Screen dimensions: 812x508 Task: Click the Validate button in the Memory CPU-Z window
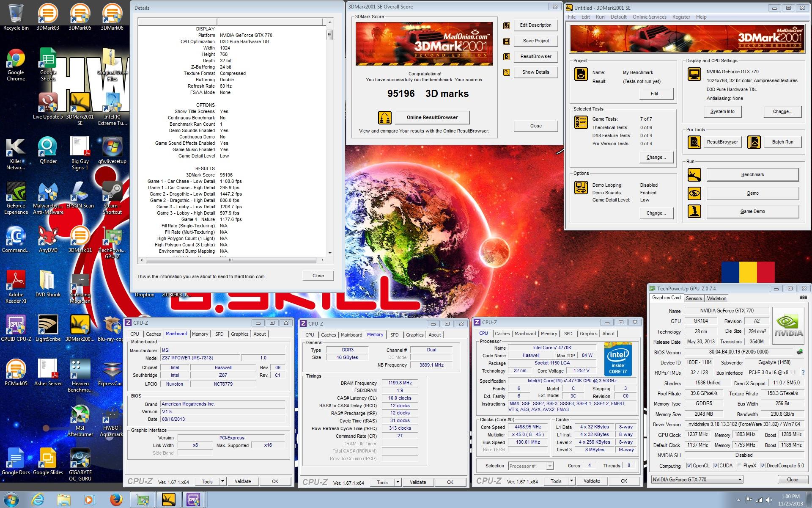coord(418,482)
